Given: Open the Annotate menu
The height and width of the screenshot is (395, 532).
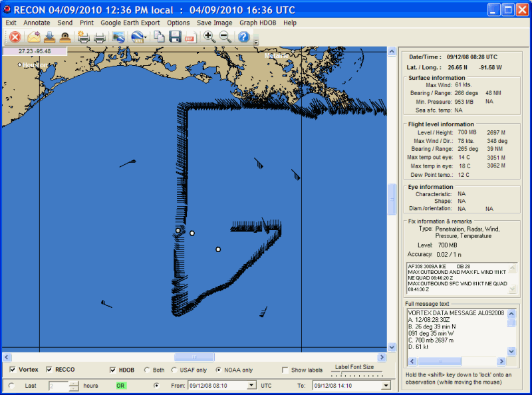Looking at the screenshot, I should (x=37, y=23).
